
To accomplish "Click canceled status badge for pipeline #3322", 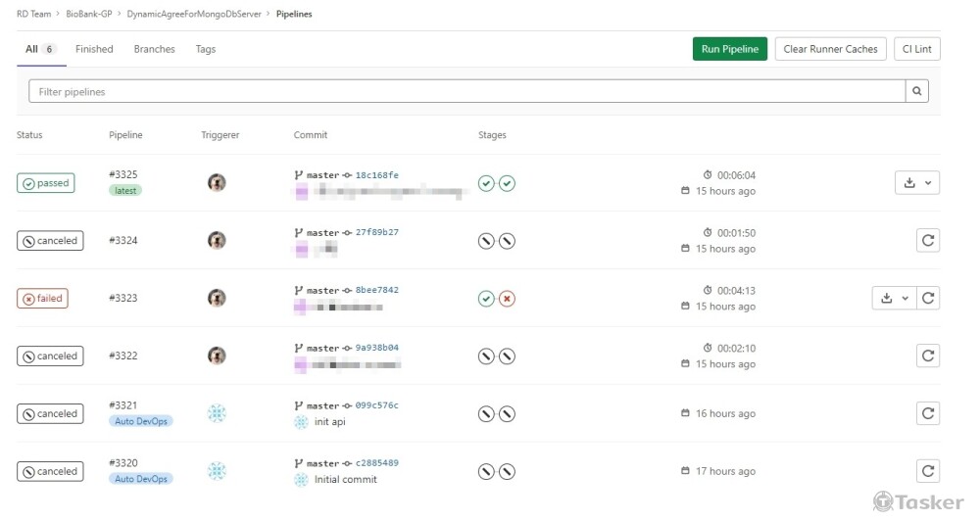I will (x=50, y=356).
